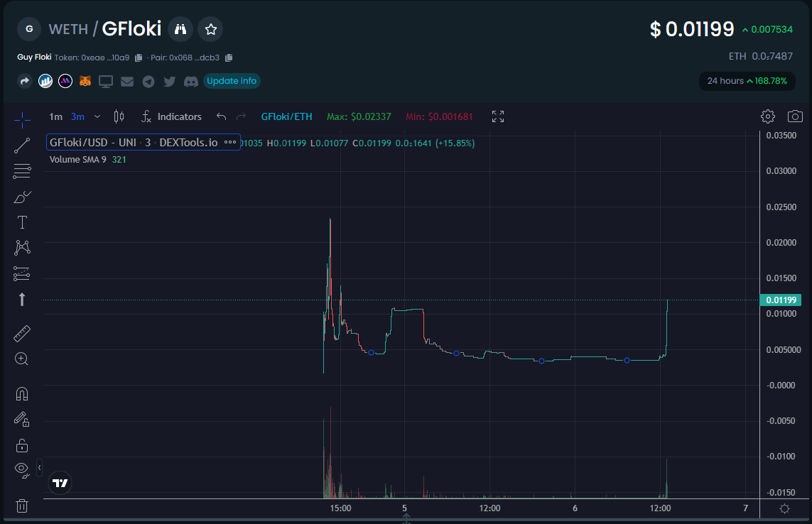Undo the last chart action
Screen dimensions: 812x524
[221, 117]
